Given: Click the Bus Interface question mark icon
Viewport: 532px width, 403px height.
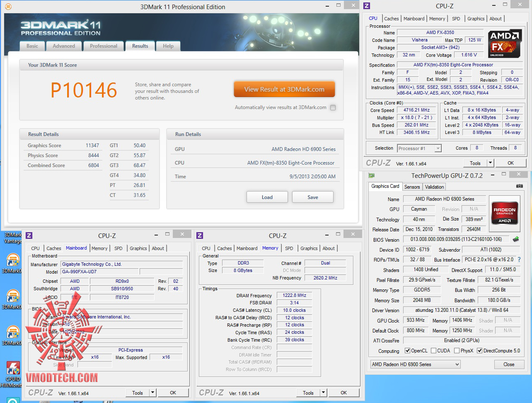Looking at the screenshot, I should pos(519,260).
